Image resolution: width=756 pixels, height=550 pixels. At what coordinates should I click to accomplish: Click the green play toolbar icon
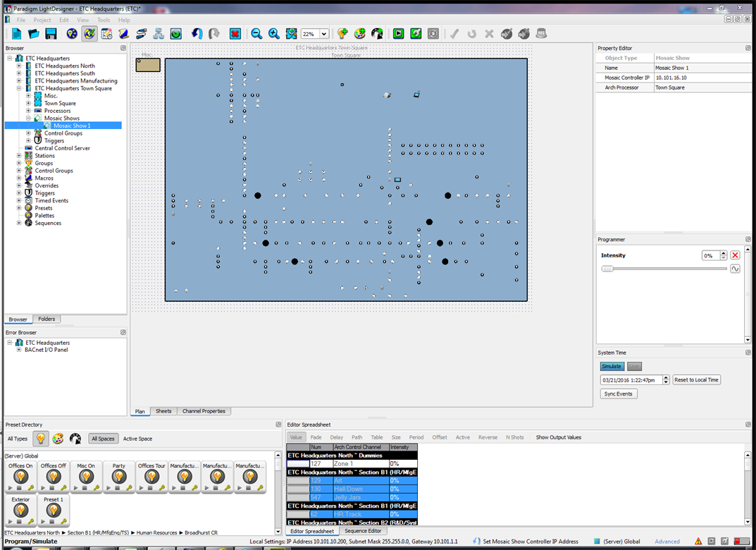398,34
